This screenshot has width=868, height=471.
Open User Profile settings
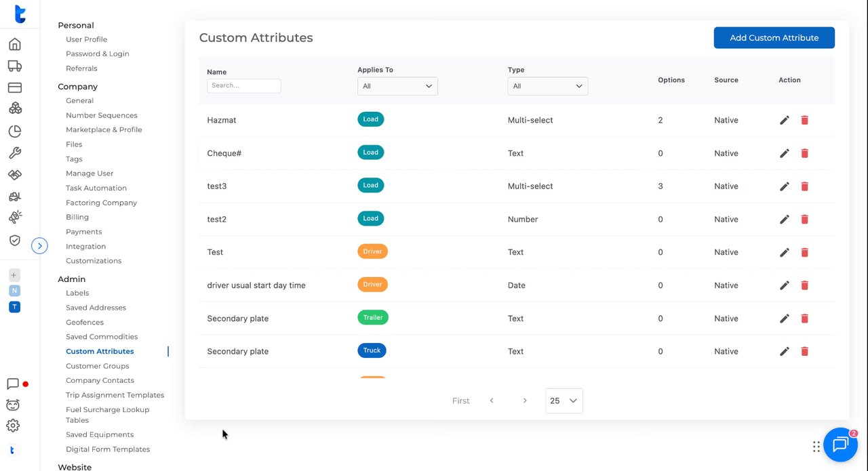(86, 39)
